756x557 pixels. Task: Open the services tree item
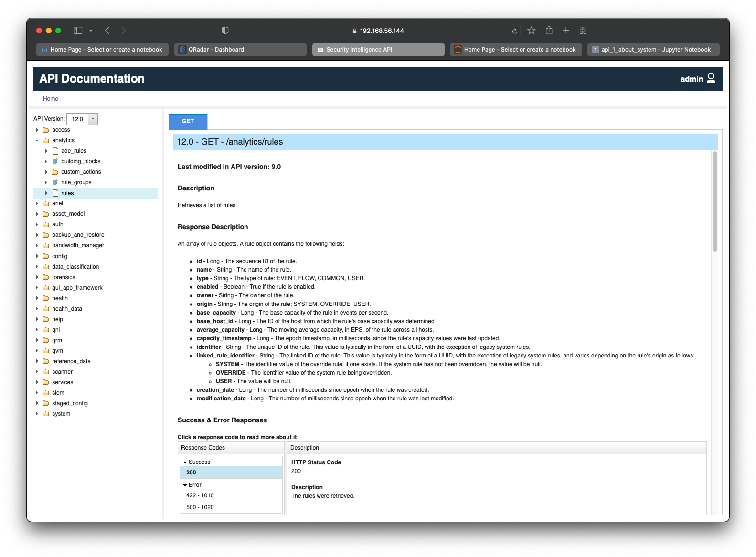pyautogui.click(x=63, y=382)
